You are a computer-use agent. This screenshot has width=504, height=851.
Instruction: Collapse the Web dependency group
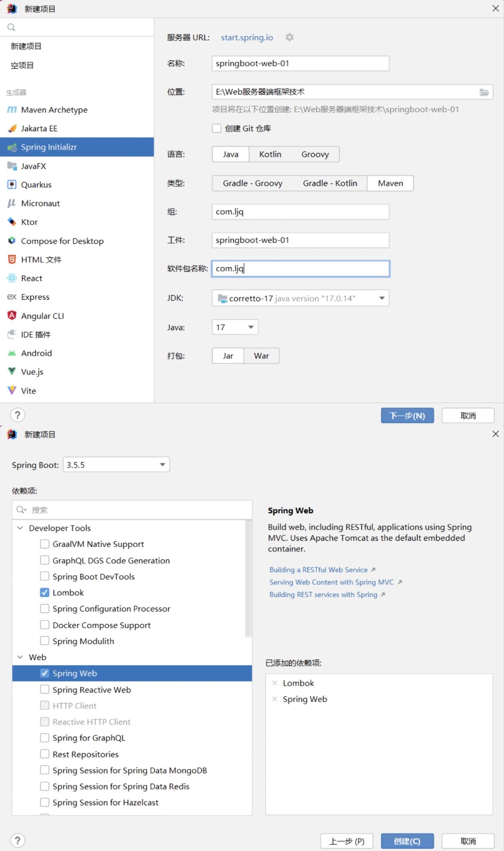pyautogui.click(x=20, y=657)
